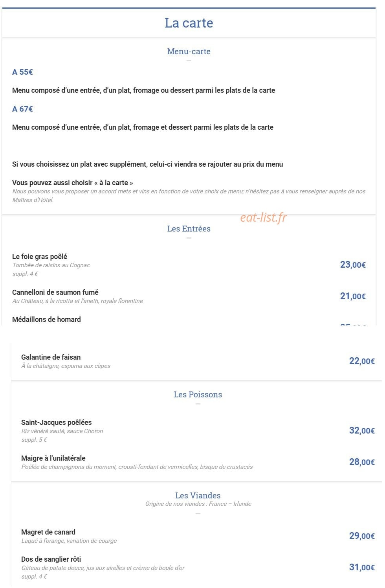Click the La carte page title
This screenshot has width=385, height=588.
point(189,23)
